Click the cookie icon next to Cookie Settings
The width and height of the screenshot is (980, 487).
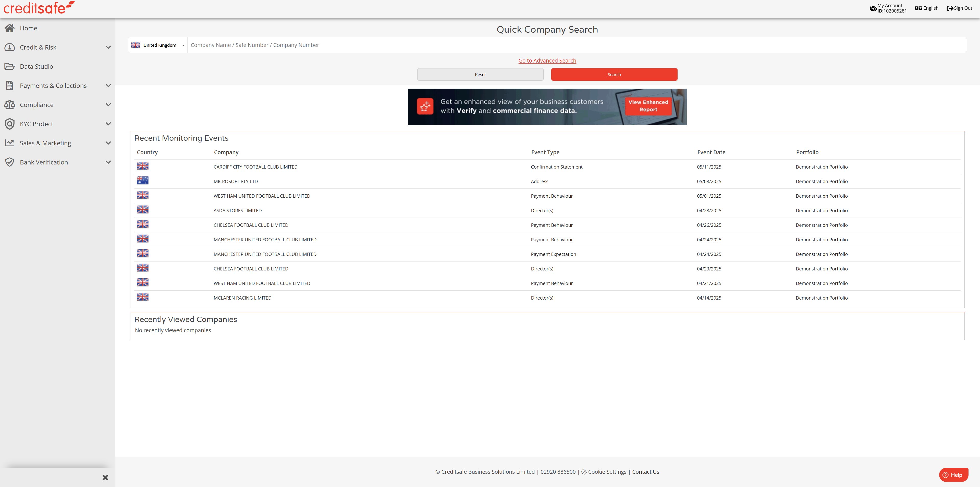[584, 471]
